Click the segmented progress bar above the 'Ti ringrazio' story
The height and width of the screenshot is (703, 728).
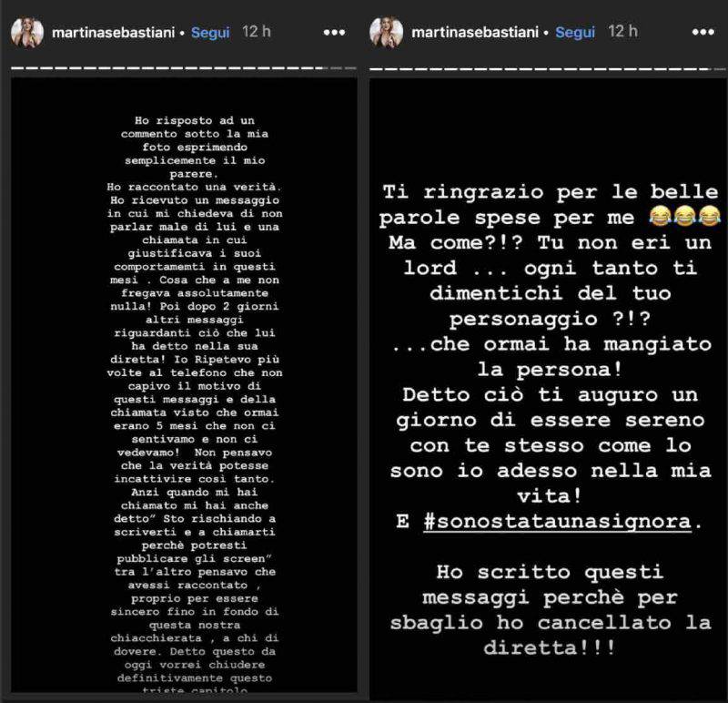click(x=548, y=69)
